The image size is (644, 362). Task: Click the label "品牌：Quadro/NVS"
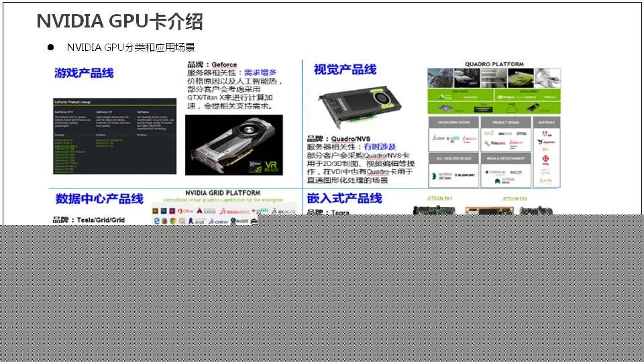coord(339,139)
